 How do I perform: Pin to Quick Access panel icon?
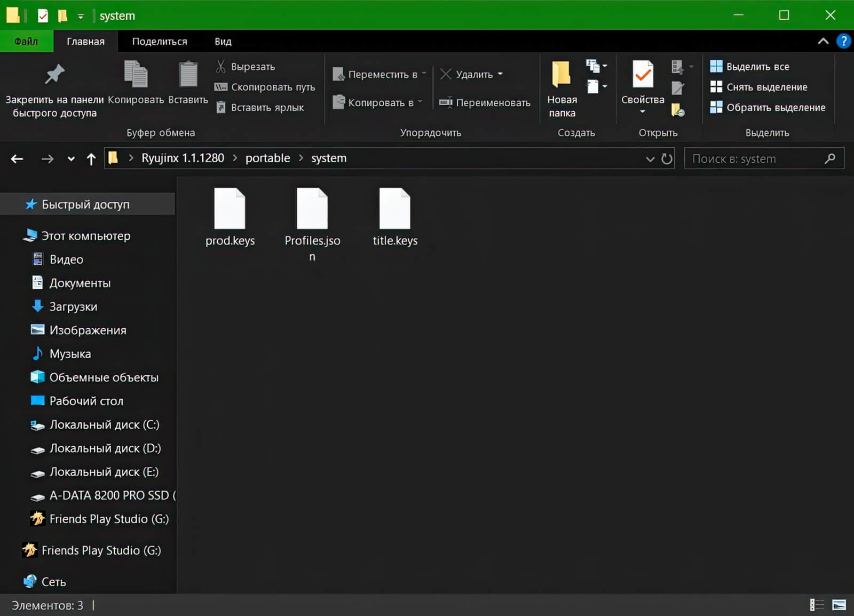coord(54,74)
